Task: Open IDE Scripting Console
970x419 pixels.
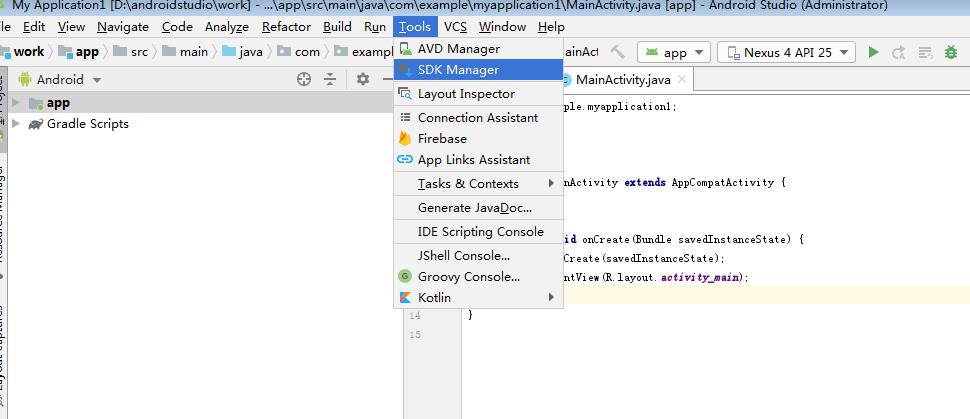Action: 478,231
